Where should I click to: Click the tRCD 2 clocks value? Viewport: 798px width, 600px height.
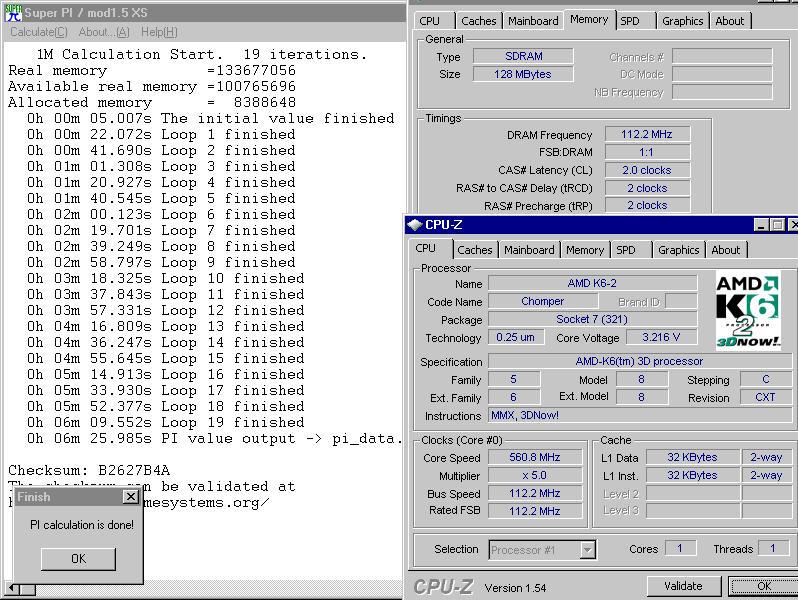tap(647, 188)
